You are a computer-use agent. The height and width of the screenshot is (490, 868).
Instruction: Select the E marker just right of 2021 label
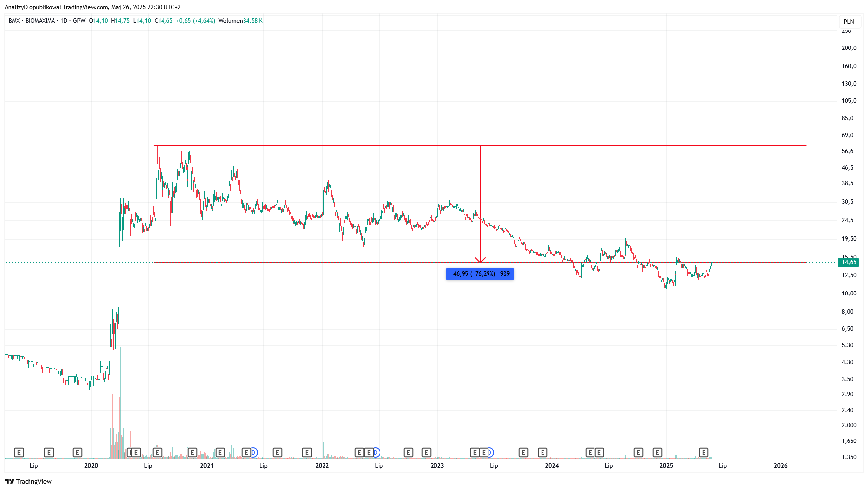coord(220,452)
